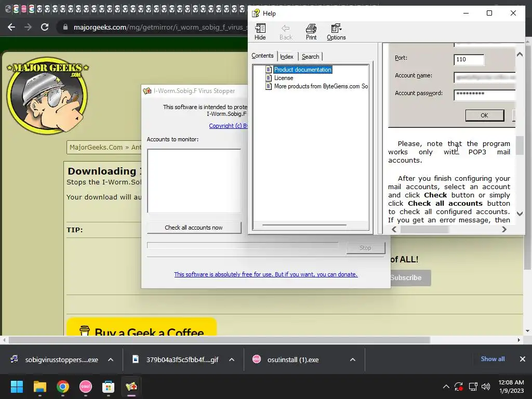The image size is (532, 399).
Task: Open MajorGeeks.Com breadcrumb link
Action: coord(96,147)
